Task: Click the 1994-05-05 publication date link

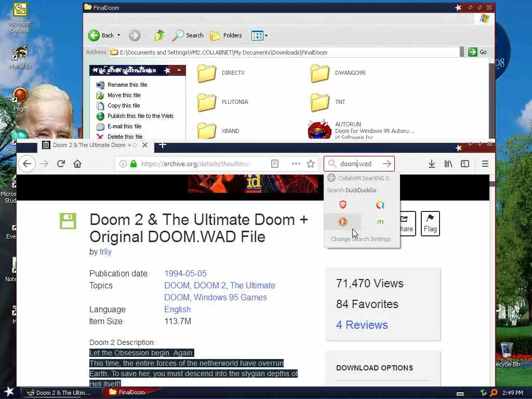Action: click(185, 273)
